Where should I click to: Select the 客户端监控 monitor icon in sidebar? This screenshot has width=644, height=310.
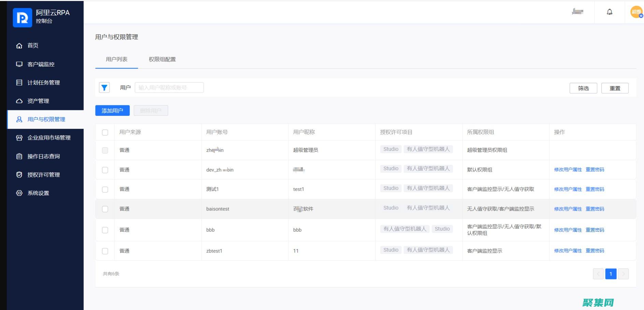(19, 64)
